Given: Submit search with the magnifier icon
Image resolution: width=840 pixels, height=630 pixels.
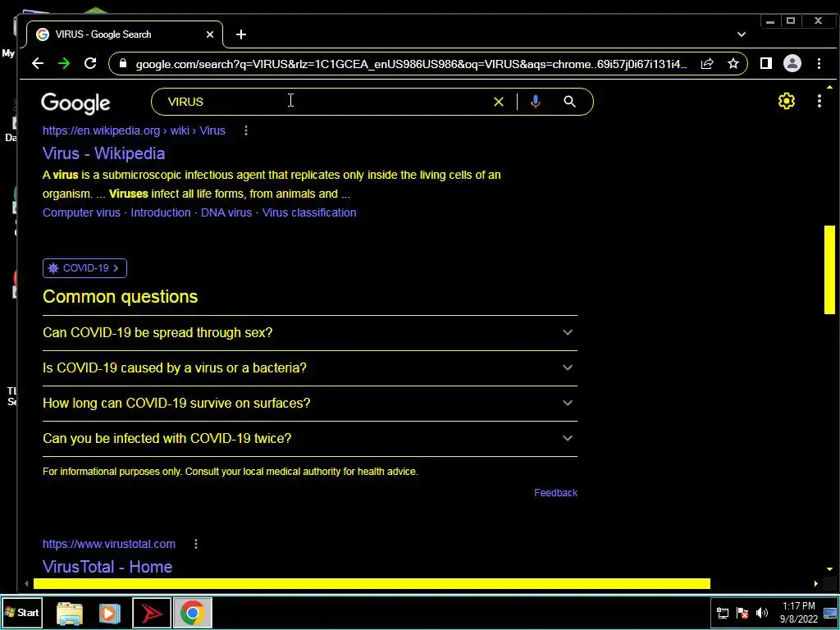Looking at the screenshot, I should coord(569,102).
